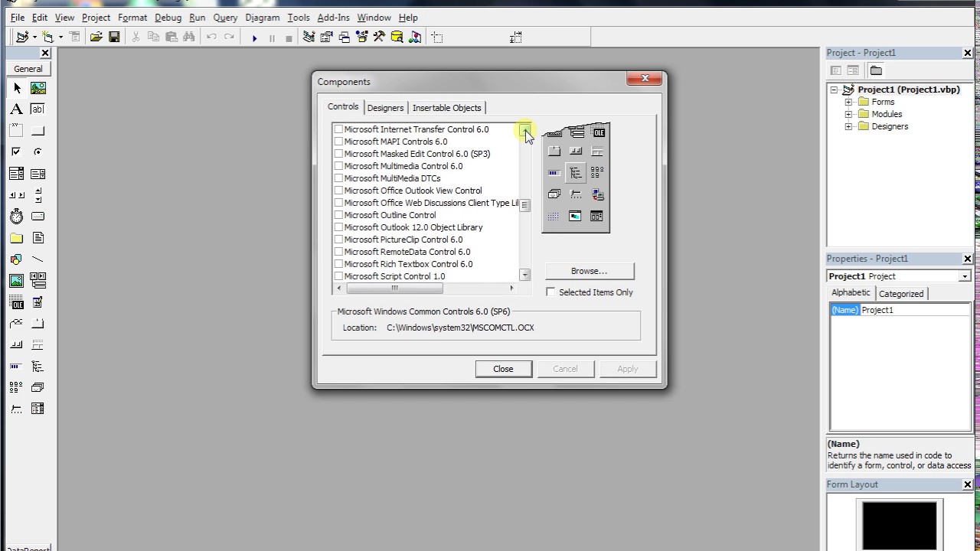
Task: Click the Close button in Components dialog
Action: [x=503, y=369]
